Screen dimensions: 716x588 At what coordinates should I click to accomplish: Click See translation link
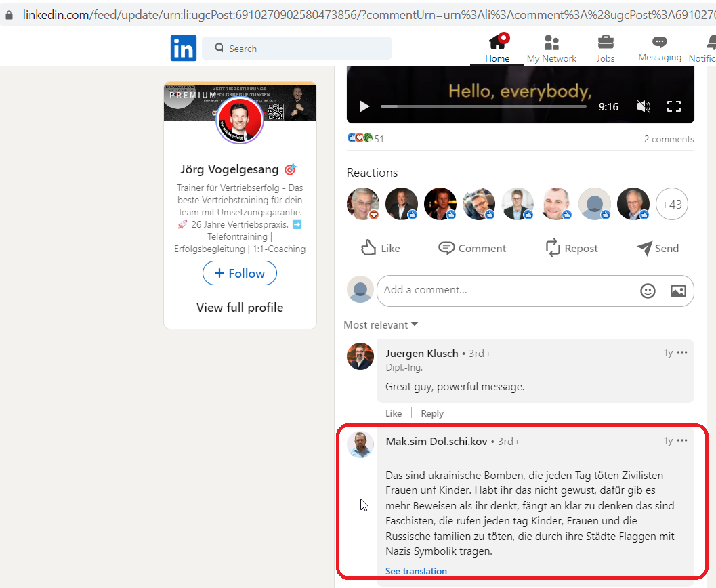416,571
